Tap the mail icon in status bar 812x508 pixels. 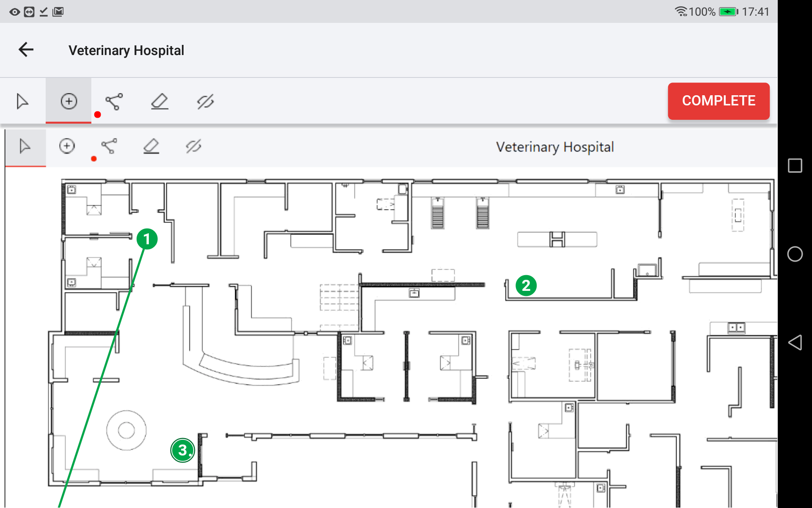[58, 12]
